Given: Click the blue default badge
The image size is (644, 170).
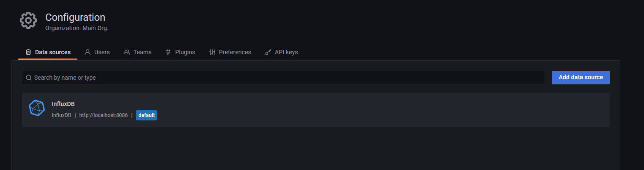Looking at the screenshot, I should (x=146, y=115).
